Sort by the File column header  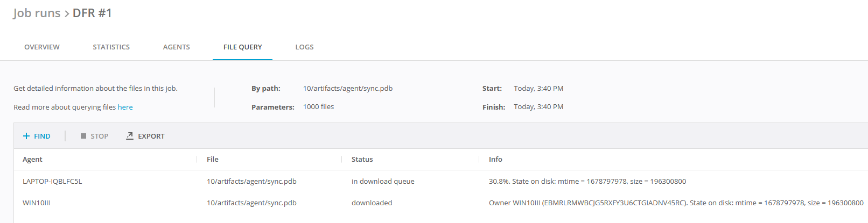coord(213,160)
